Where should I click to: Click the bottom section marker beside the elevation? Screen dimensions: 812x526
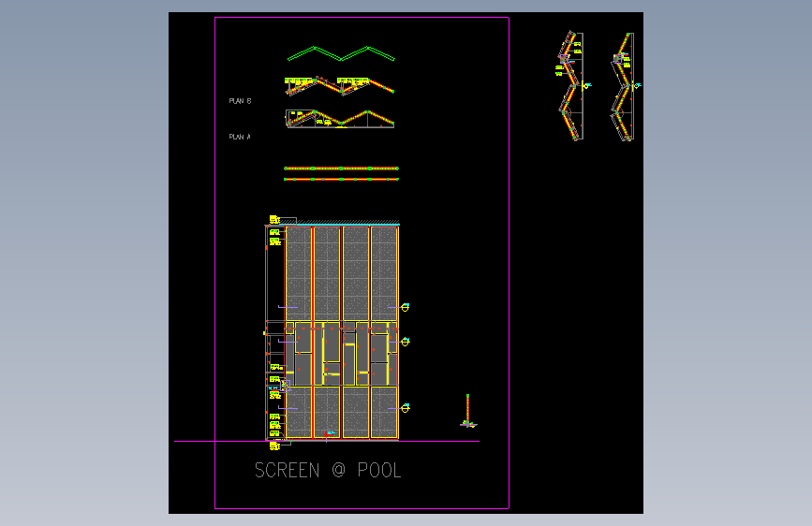point(405,408)
